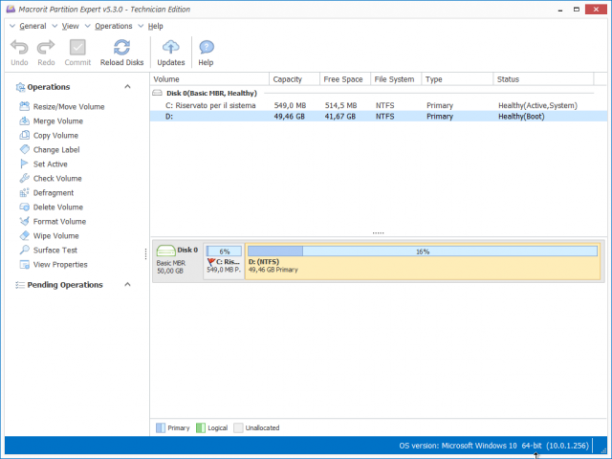Click the vertical splitter handle beside sidebar
This screenshot has width=612, height=459.
[x=146, y=254]
